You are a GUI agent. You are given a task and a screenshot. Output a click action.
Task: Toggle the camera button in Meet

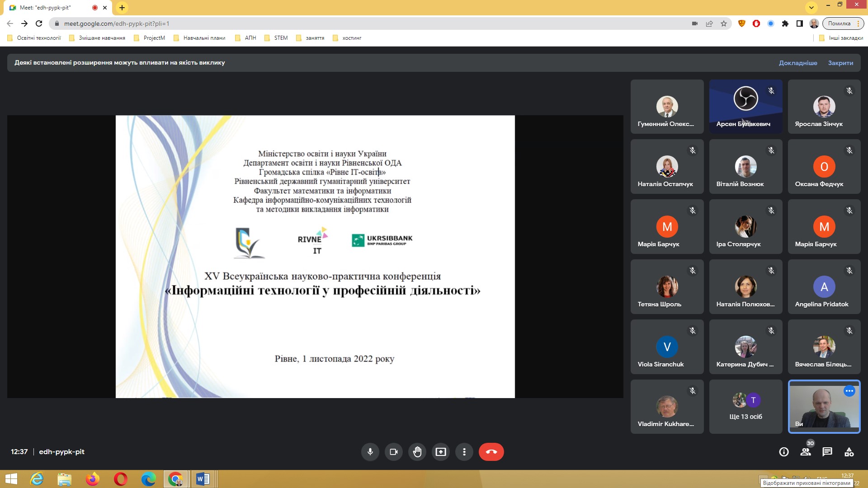pyautogui.click(x=393, y=452)
